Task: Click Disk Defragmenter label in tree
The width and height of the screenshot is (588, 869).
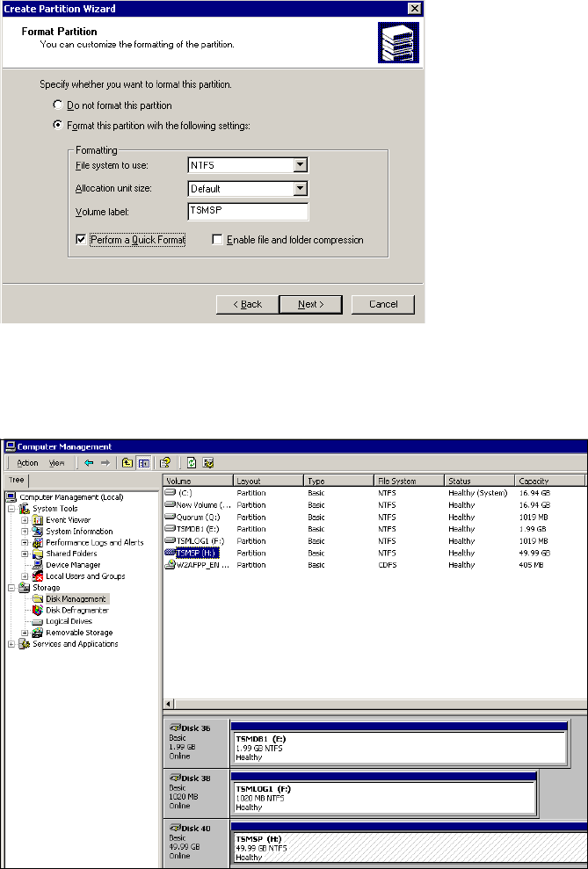Action: coord(77,610)
